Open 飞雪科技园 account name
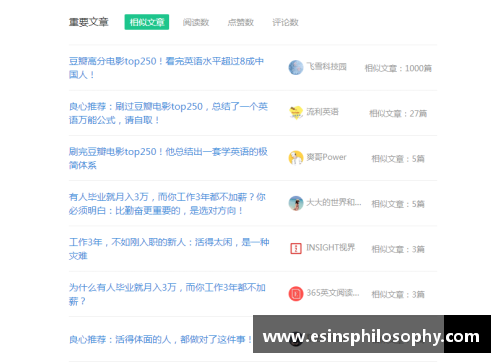This screenshot has width=500, height=362. tap(326, 67)
